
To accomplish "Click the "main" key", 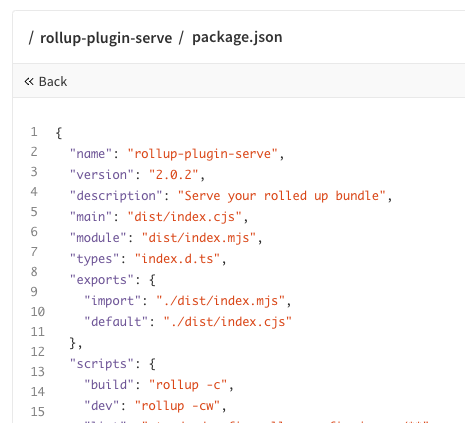I will pyautogui.click(x=91, y=217).
